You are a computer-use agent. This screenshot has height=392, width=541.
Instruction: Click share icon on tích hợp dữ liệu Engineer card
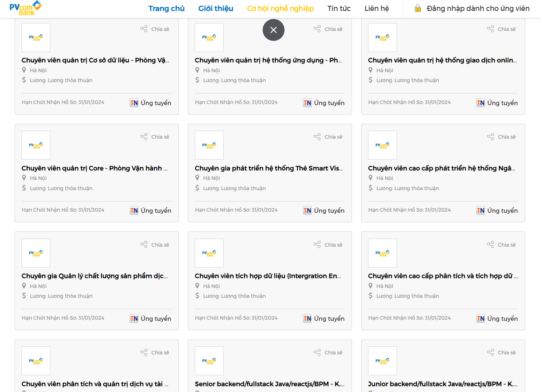point(317,245)
